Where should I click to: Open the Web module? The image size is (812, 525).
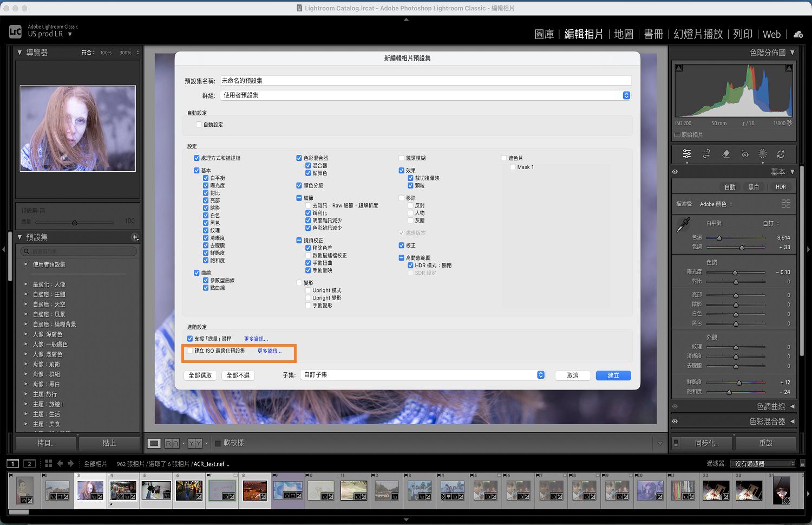[771, 34]
